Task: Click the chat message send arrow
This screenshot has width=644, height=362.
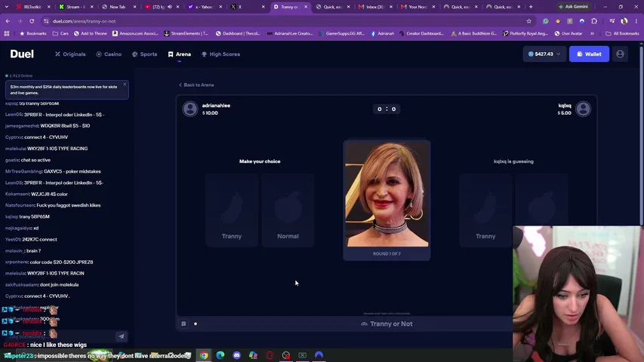Action: [122, 336]
